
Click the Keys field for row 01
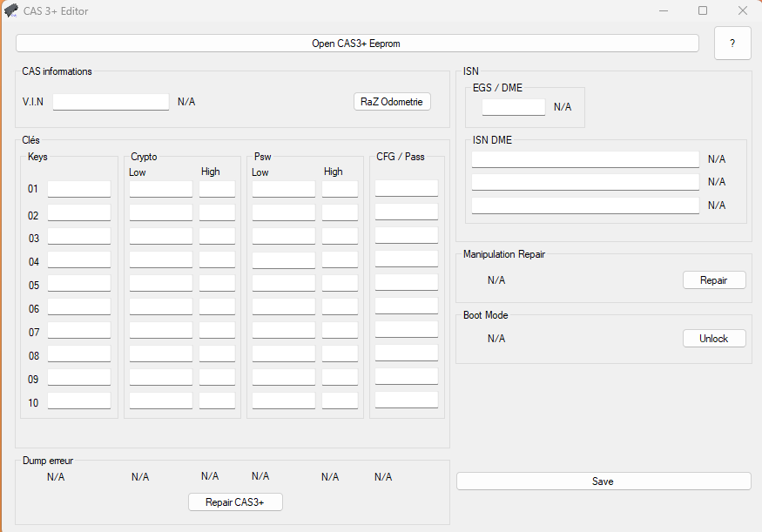click(x=79, y=189)
